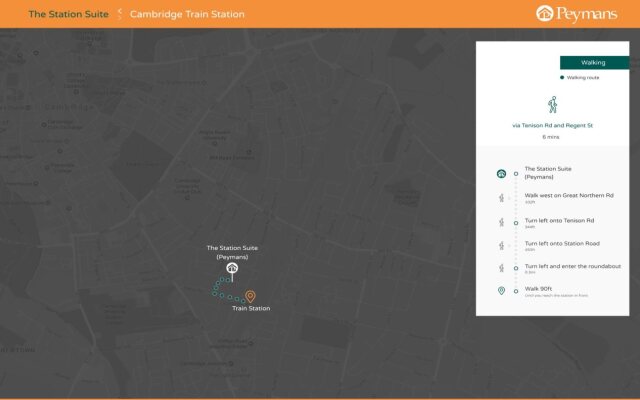Select Cambridge Train Station breadcrumb
The height and width of the screenshot is (400, 640).
[187, 14]
